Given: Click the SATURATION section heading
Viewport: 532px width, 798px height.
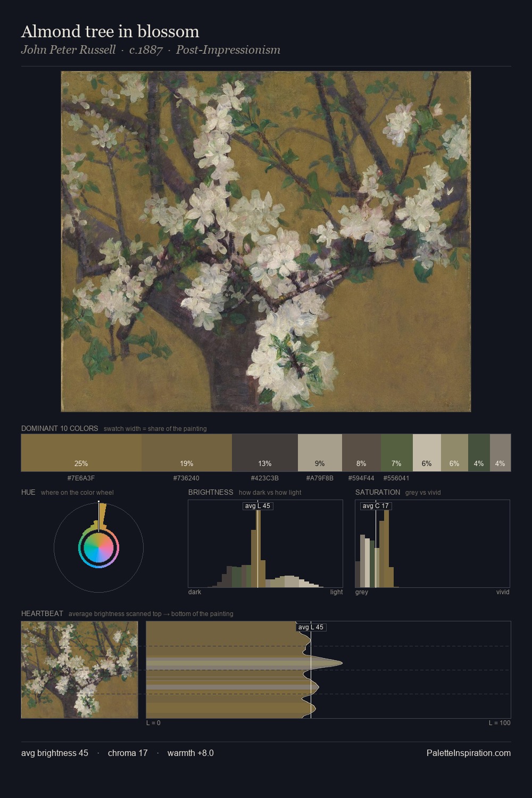Looking at the screenshot, I should 378,492.
